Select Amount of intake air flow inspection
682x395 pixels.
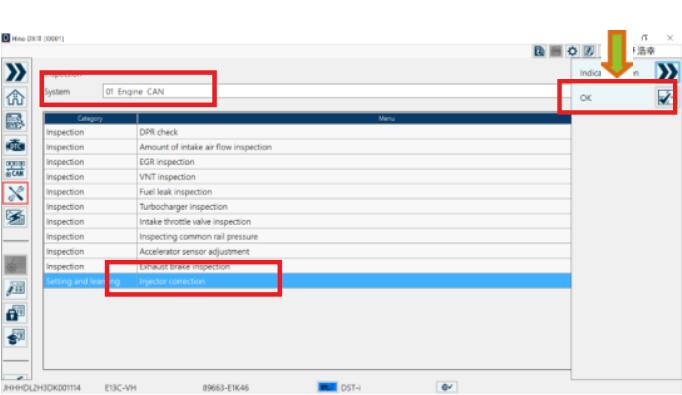tap(307, 147)
